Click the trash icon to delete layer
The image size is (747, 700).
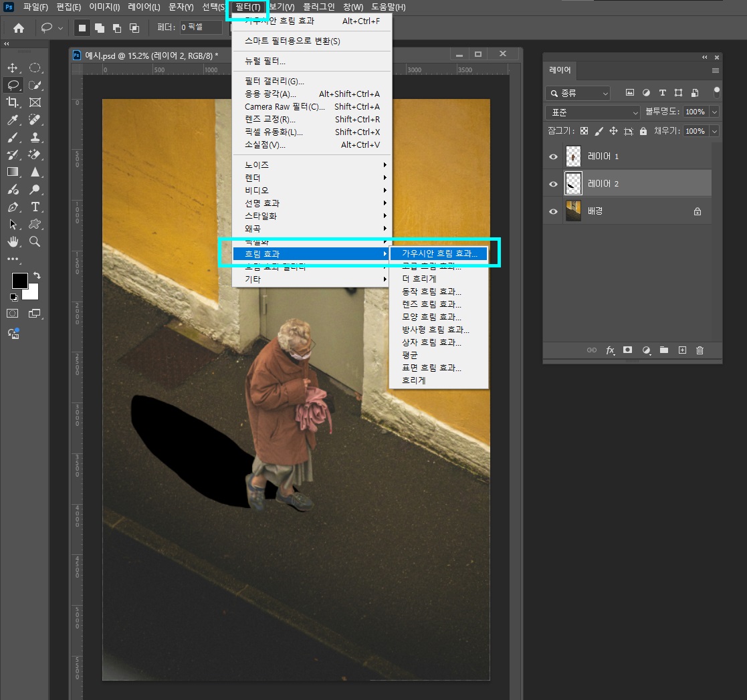700,350
